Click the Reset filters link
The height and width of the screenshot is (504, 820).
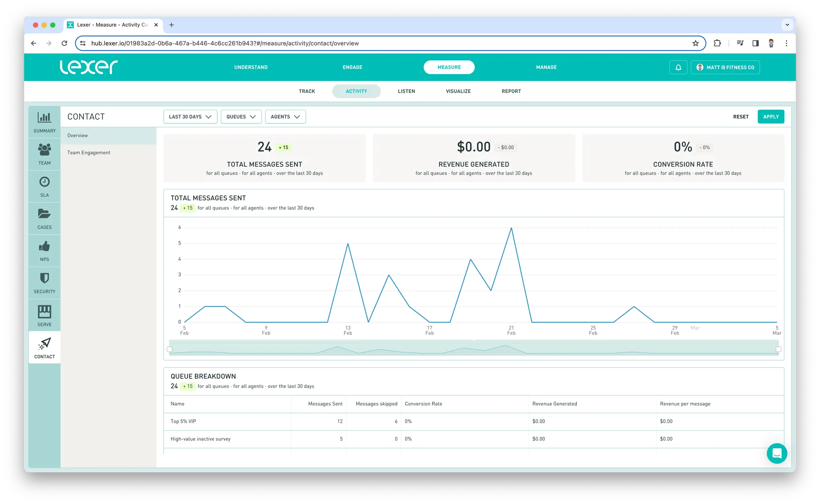[740, 117]
